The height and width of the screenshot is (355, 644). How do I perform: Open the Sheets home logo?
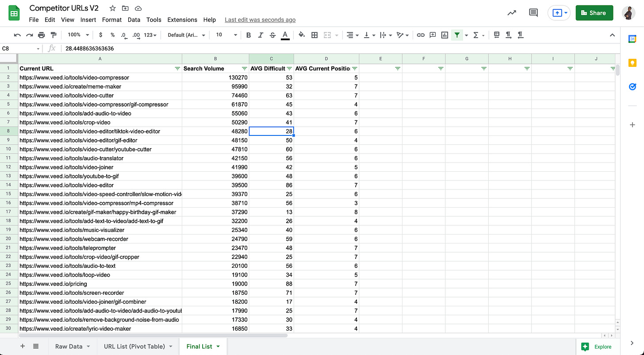coord(14,13)
